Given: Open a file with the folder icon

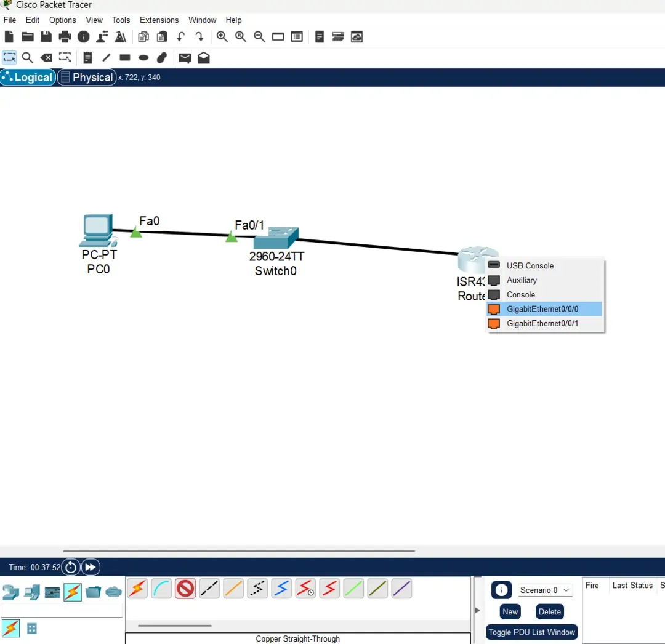Looking at the screenshot, I should click(x=28, y=37).
